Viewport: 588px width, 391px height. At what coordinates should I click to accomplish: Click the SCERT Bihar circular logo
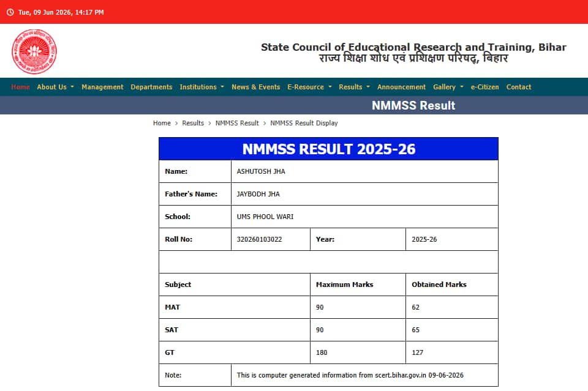pyautogui.click(x=34, y=51)
